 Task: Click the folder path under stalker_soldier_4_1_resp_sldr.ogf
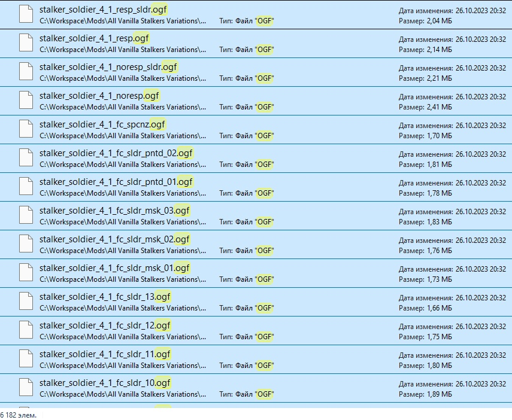pos(123,21)
